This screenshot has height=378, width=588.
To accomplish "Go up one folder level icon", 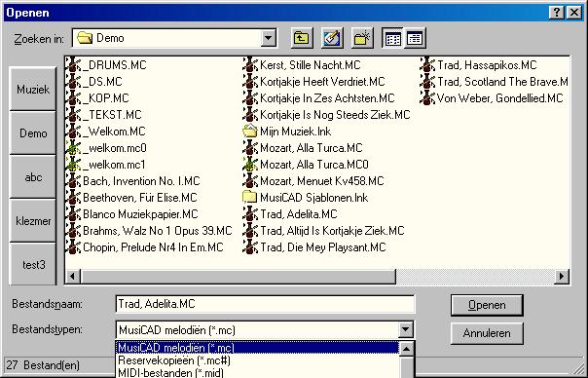I will 302,38.
